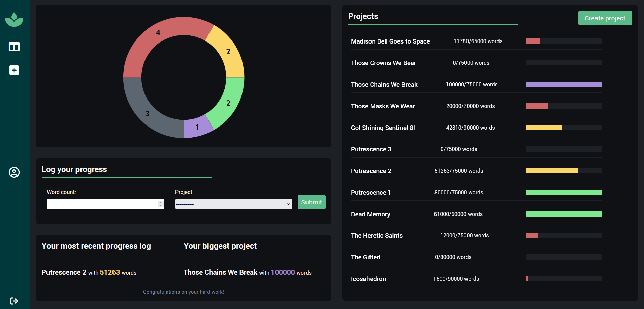Open the user profile icon
Viewport: 644px width, 309px height.
pyautogui.click(x=14, y=172)
